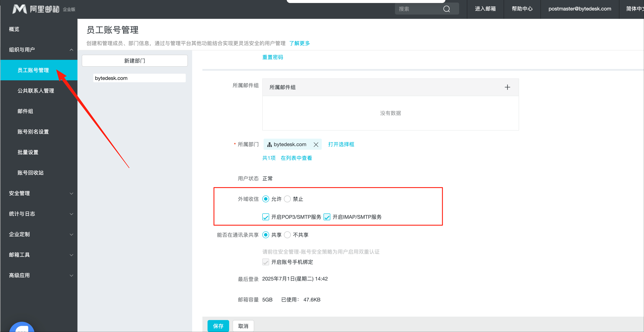Screen dimensions: 644x332
Task: Expand the 企业定制 menu section
Action: (39, 234)
